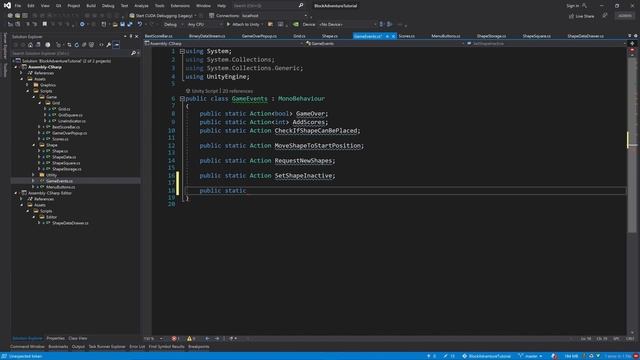The image size is (640, 360).
Task: Collapse the GameEvents class code region
Action: (x=182, y=98)
